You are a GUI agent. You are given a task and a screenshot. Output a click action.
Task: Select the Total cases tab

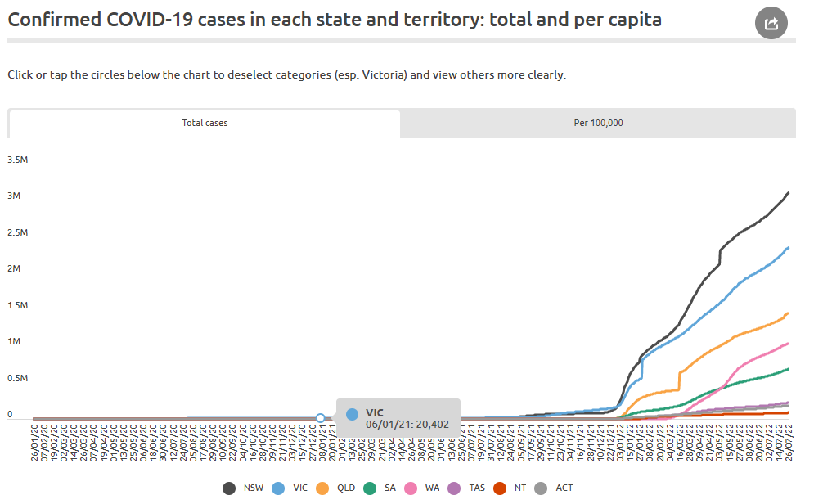[205, 123]
